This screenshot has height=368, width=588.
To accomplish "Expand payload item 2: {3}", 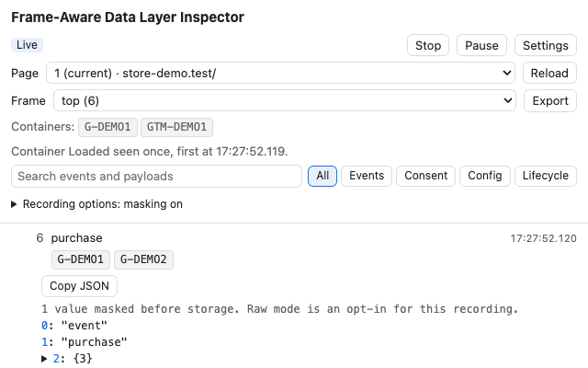I will click(44, 359).
